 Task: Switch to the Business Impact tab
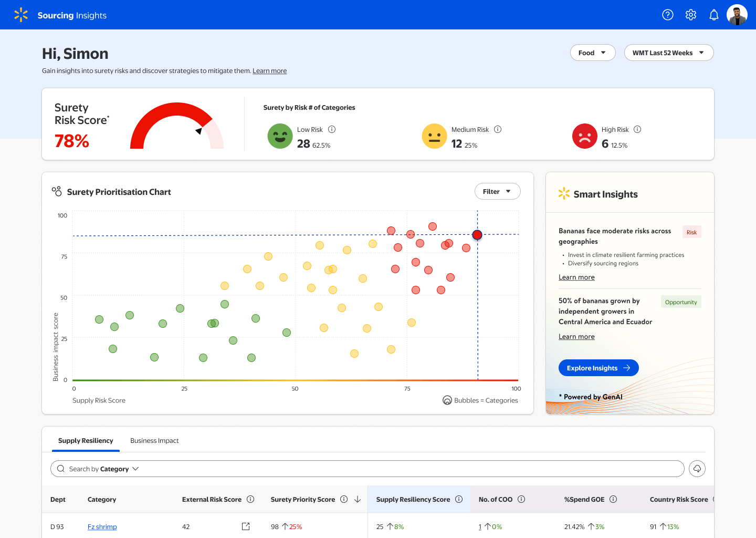[154, 440]
